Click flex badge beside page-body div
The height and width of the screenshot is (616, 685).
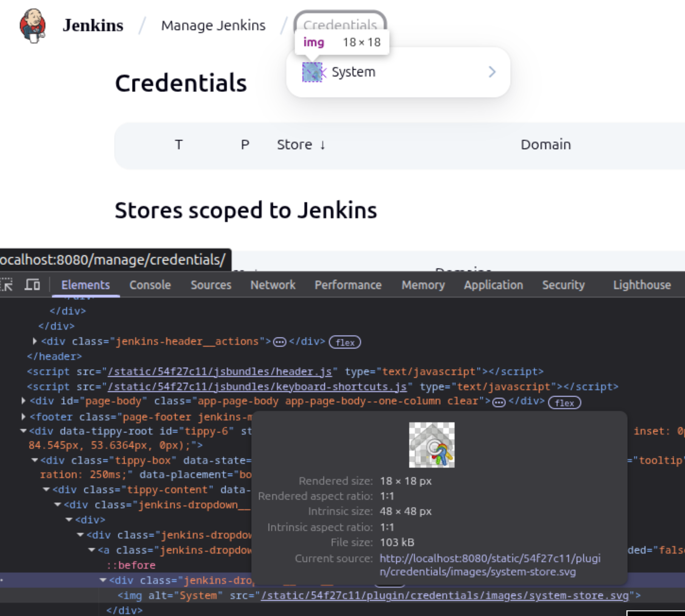pyautogui.click(x=564, y=402)
